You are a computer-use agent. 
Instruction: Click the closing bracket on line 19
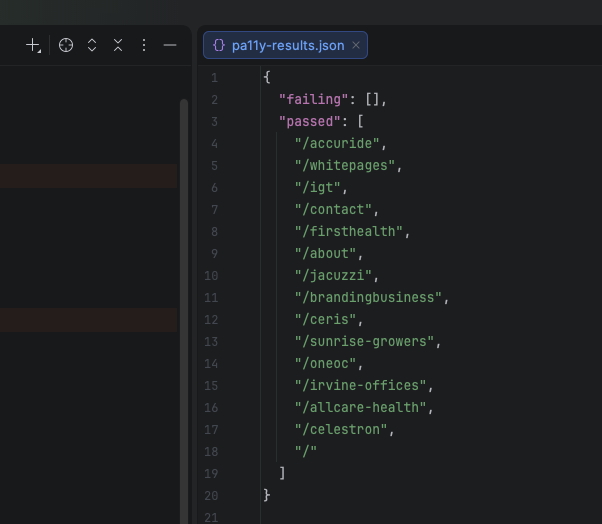pos(283,473)
